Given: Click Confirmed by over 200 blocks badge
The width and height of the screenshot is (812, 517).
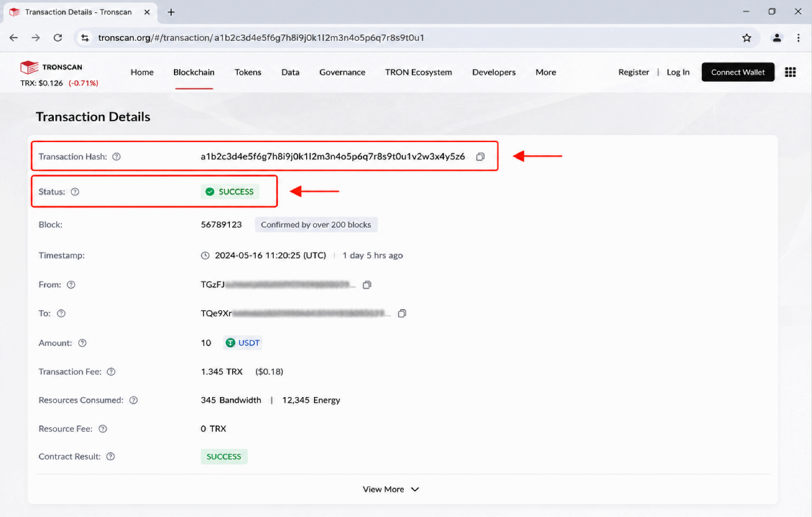Looking at the screenshot, I should pos(316,225).
